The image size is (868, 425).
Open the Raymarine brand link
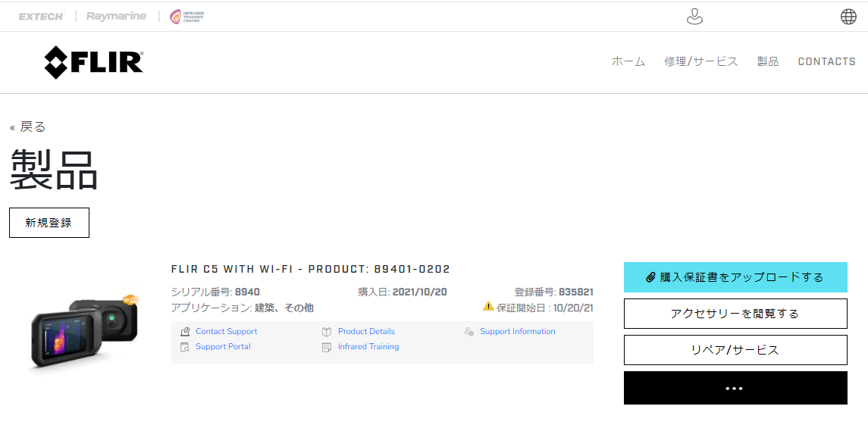pyautogui.click(x=116, y=16)
